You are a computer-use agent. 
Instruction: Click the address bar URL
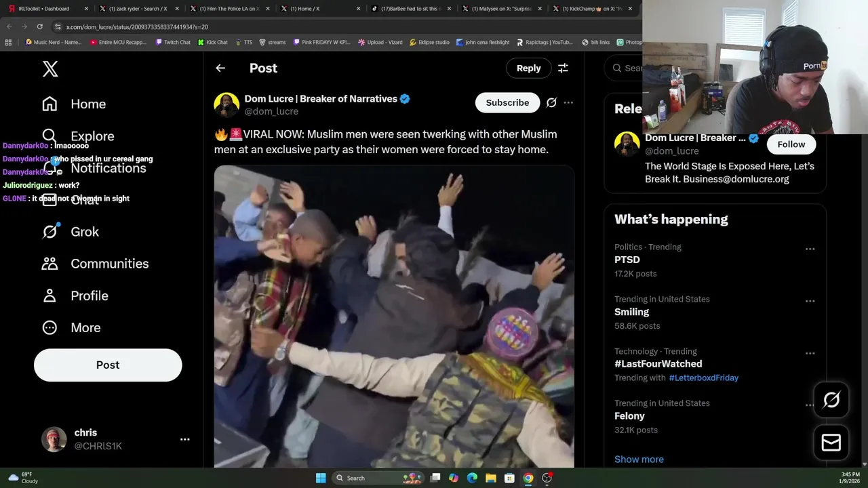point(137,26)
